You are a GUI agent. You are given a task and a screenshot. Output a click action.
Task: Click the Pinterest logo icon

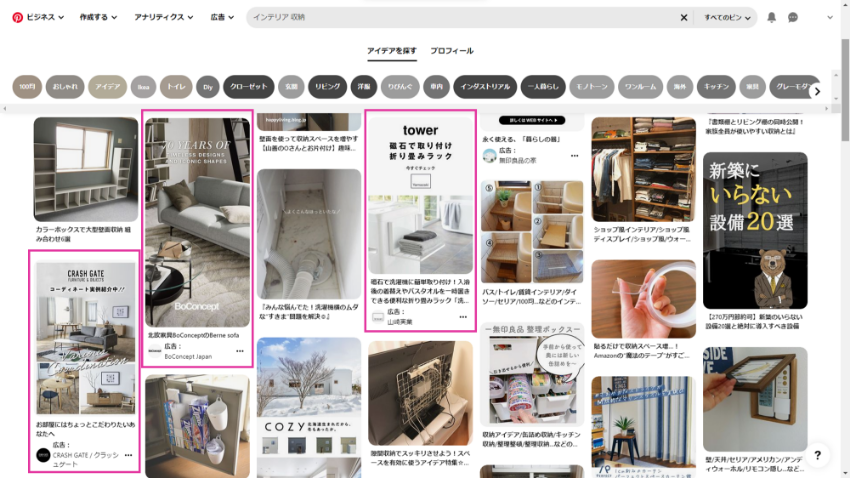(17, 17)
